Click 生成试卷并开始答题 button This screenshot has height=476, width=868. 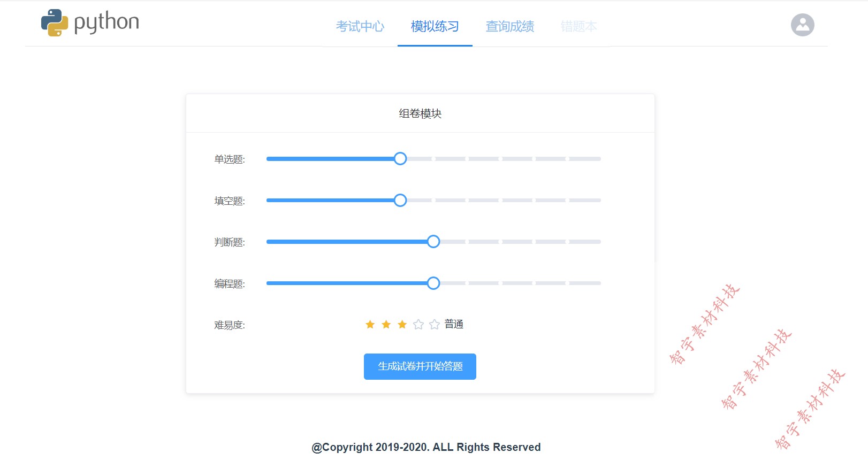pos(420,366)
